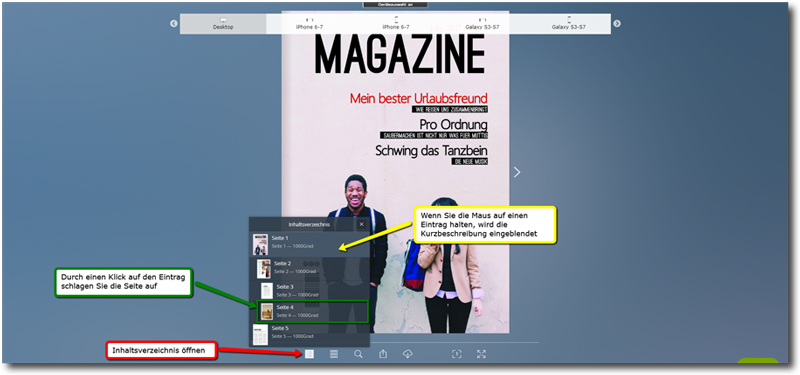Image resolution: width=800 pixels, height=375 pixels.
Task: Select the iPhone 6-7 portrait device tab
Action: 396,24
